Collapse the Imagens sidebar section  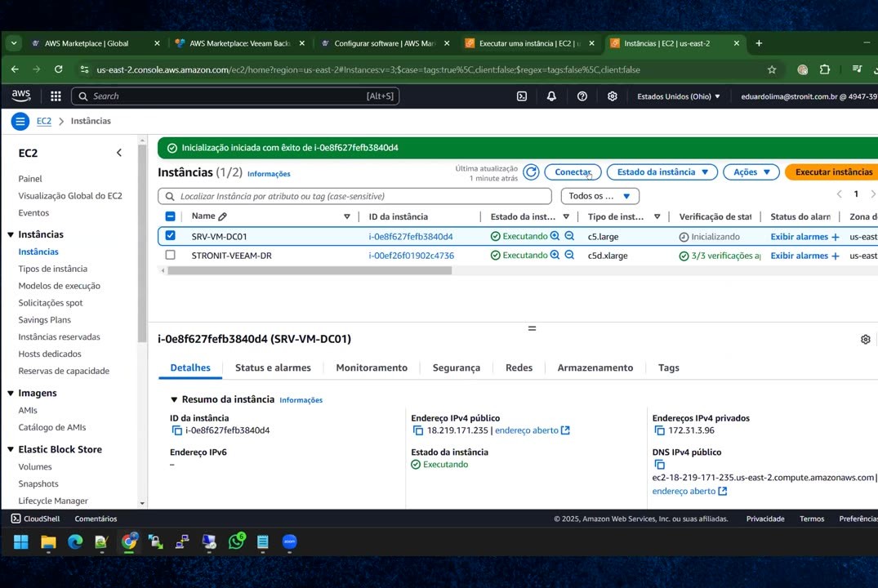[11, 393]
